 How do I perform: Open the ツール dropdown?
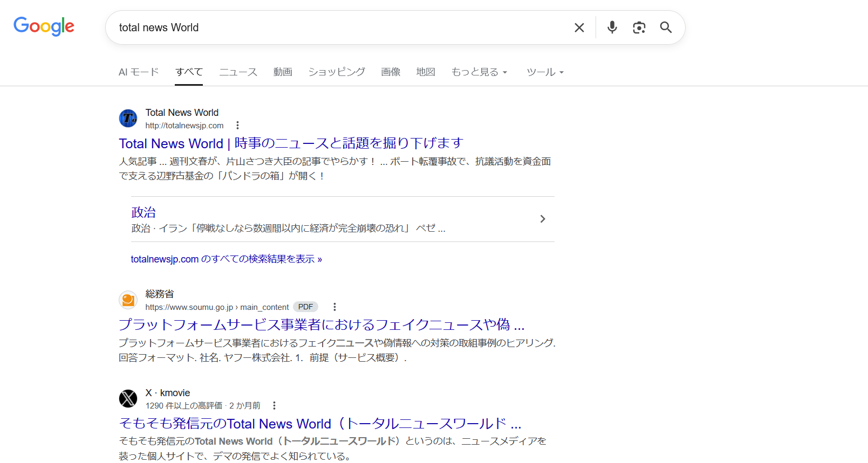click(x=545, y=72)
